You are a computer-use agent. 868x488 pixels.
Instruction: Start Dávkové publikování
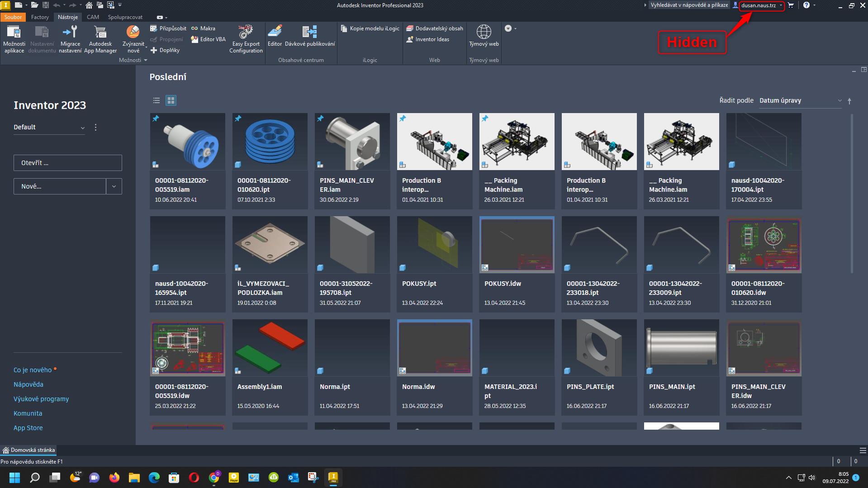coord(309,36)
